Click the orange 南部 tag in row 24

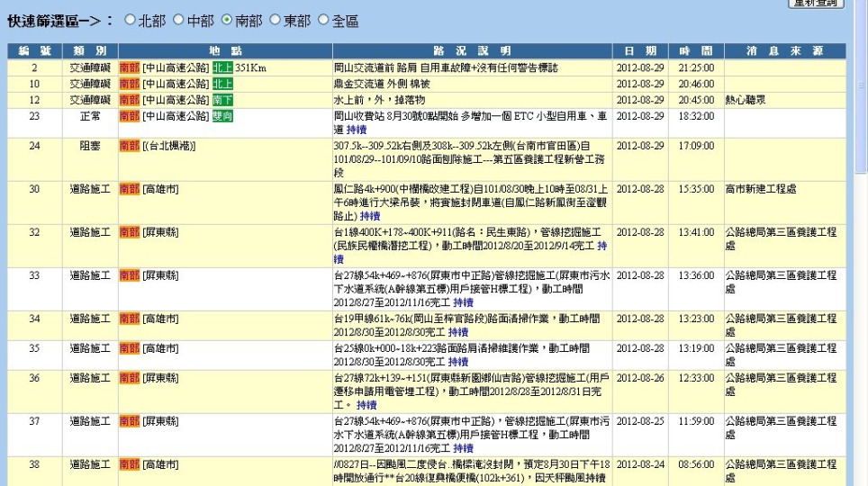tap(130, 146)
